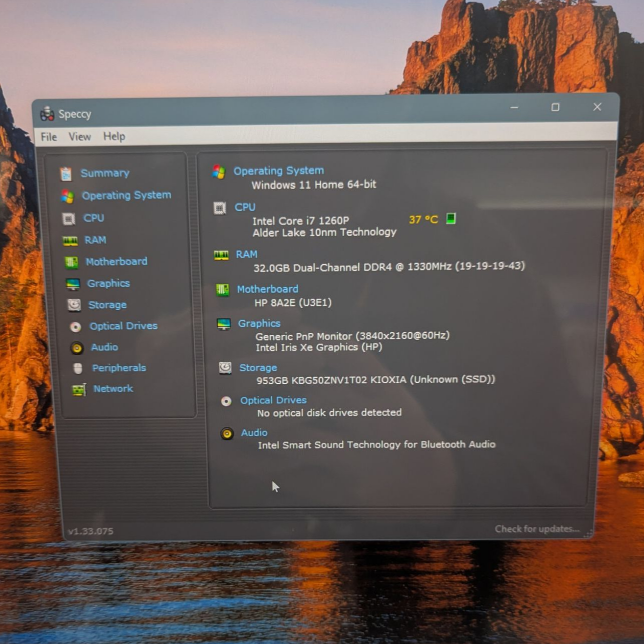The image size is (644, 644).
Task: Click the CPU chip icon in sidebar
Action: pos(69,219)
